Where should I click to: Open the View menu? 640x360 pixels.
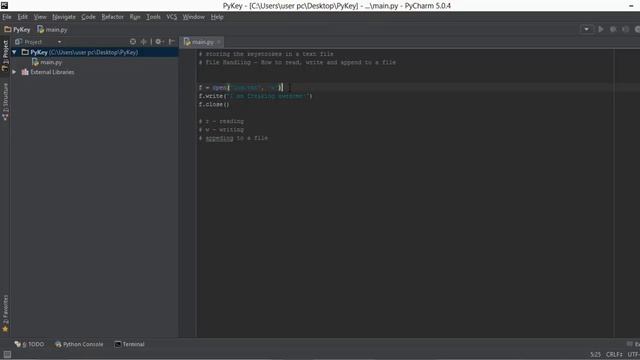[40, 17]
